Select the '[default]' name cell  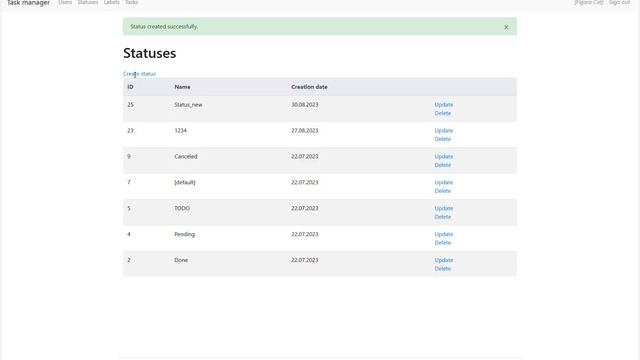185,182
